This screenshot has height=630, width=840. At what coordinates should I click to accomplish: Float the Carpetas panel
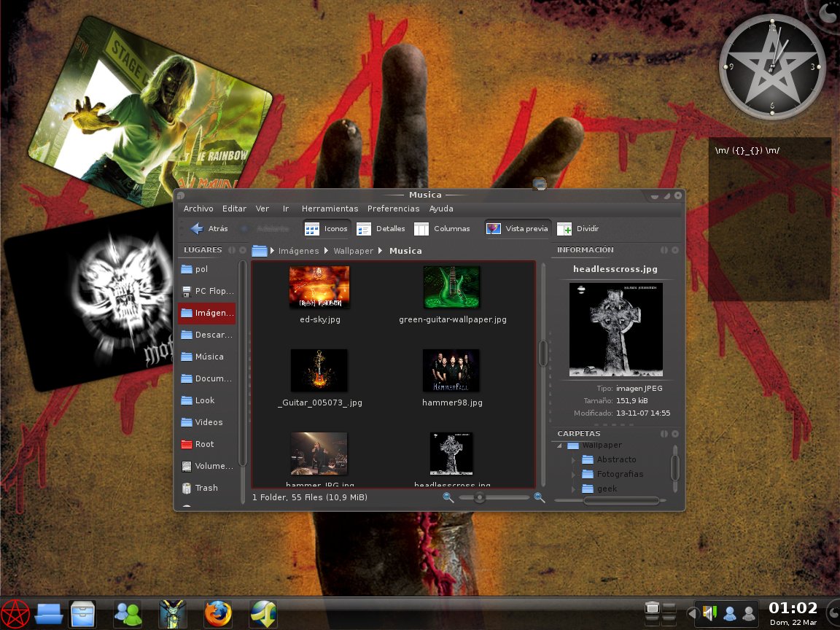pos(664,434)
